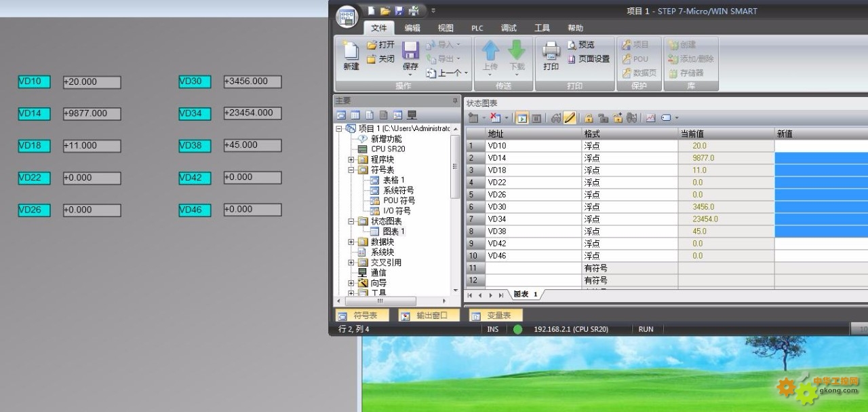Open the STEP 7 application menu orb
Viewport: 868px width, 412px height.
(x=347, y=17)
